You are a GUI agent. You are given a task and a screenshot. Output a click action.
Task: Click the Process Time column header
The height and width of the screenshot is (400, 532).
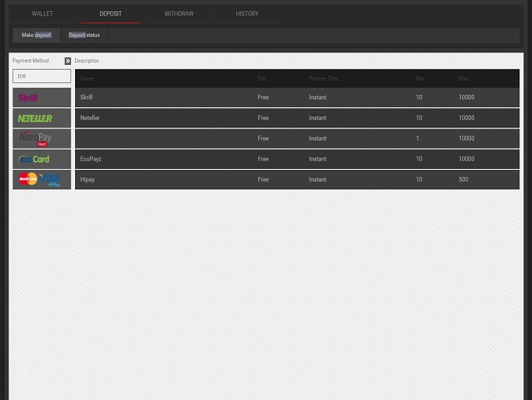pyautogui.click(x=323, y=78)
